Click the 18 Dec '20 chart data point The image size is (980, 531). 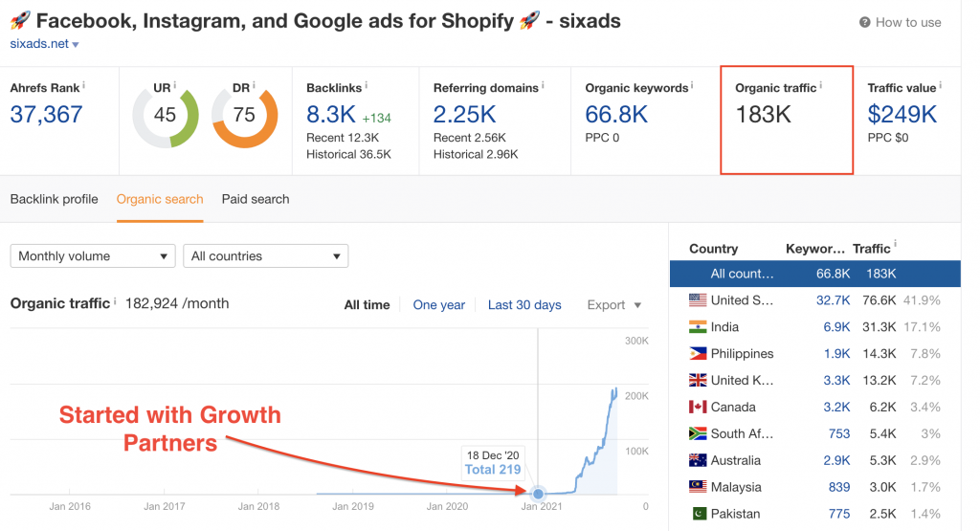tap(538, 494)
